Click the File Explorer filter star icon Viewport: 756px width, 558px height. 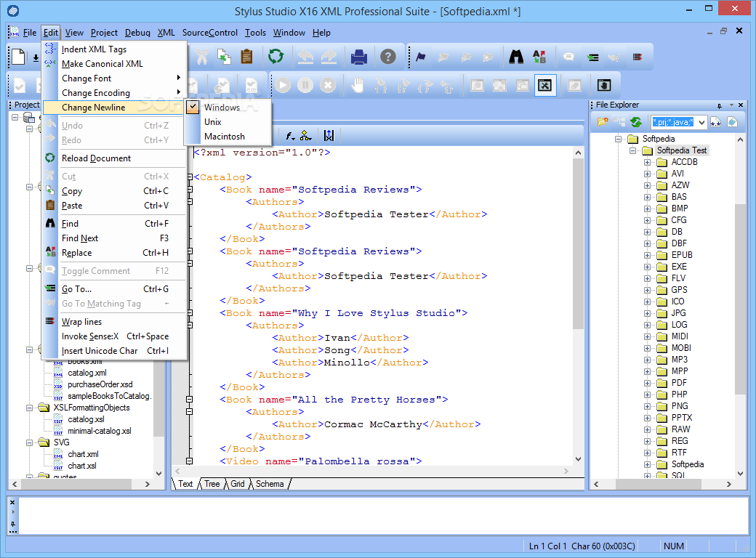[715, 122]
